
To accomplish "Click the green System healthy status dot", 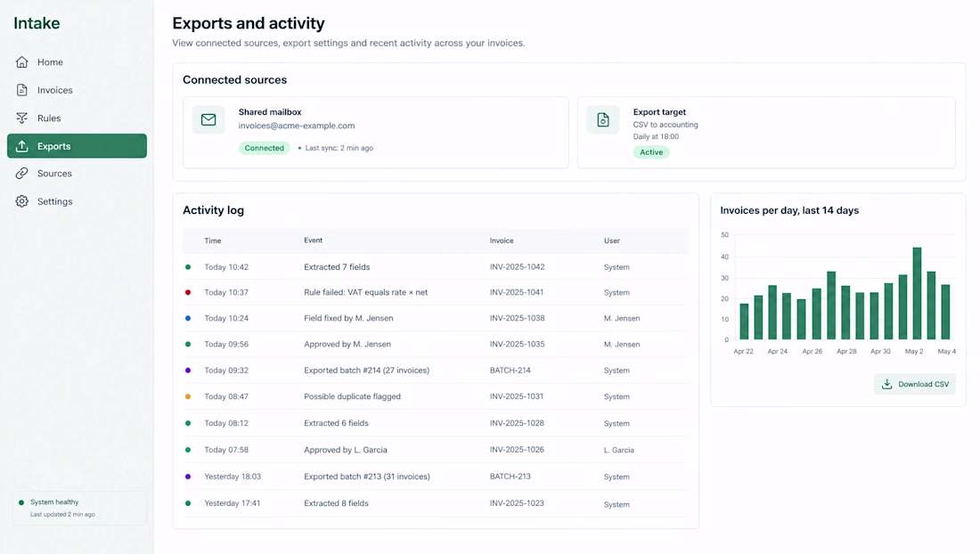I will point(21,502).
